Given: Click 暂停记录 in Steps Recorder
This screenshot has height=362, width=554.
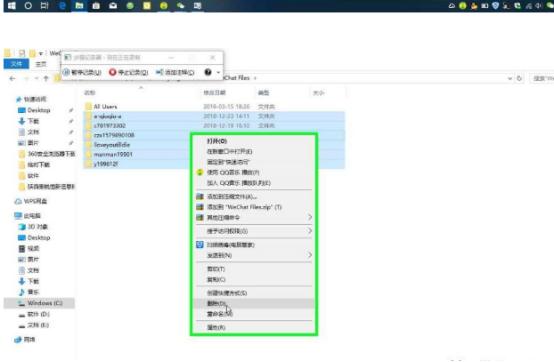Looking at the screenshot, I should [82, 72].
